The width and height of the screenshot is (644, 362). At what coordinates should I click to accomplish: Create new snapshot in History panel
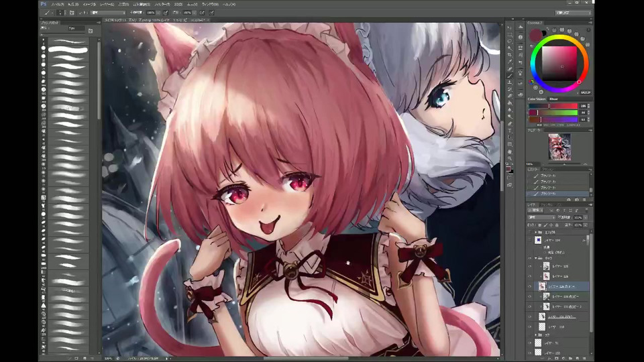577,199
